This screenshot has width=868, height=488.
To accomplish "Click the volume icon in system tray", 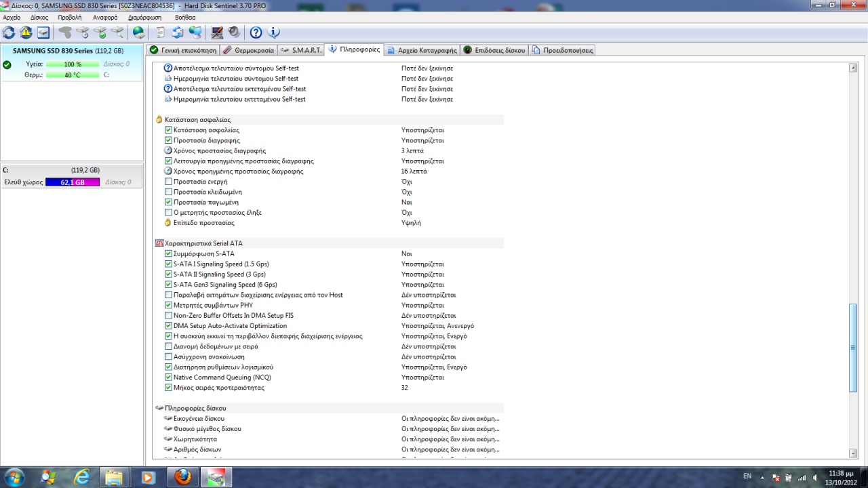I will [x=816, y=477].
